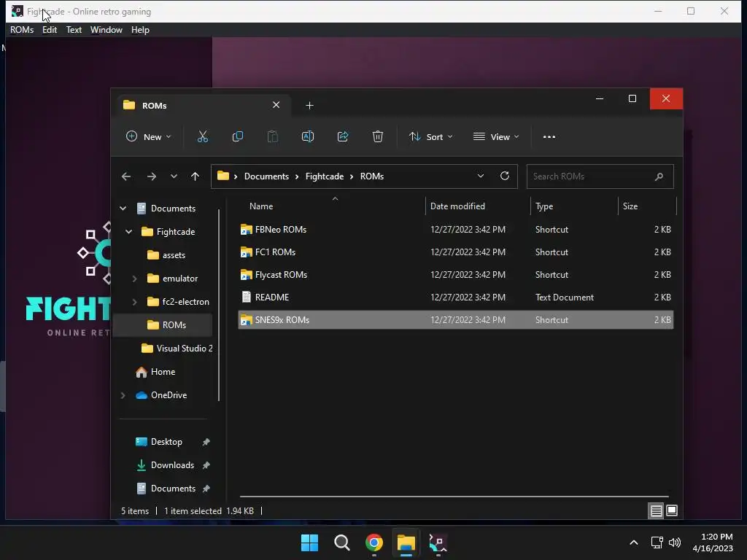Screen dimensions: 747x560
Task: Open Home in navigation pane
Action: 156,372
